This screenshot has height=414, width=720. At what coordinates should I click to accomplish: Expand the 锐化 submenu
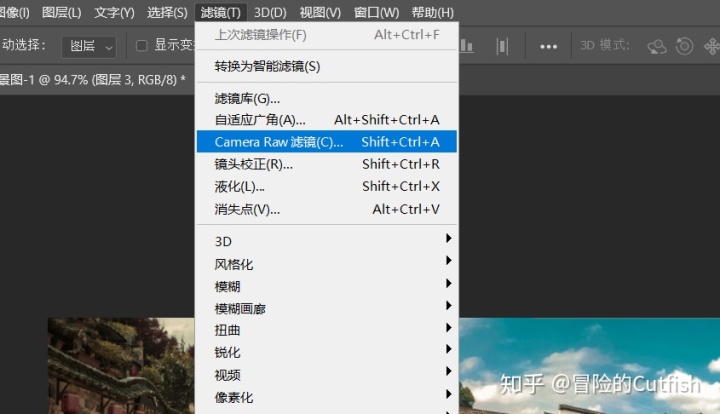pos(326,352)
